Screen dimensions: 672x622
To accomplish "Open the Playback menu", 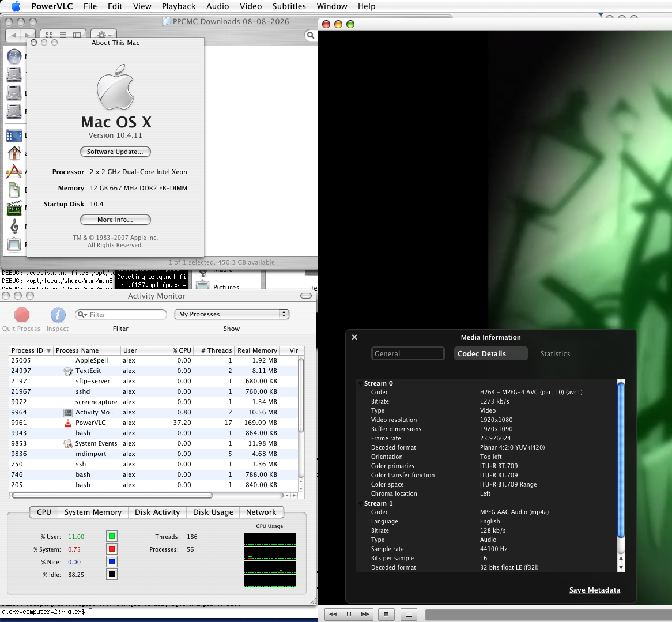I will click(x=178, y=6).
